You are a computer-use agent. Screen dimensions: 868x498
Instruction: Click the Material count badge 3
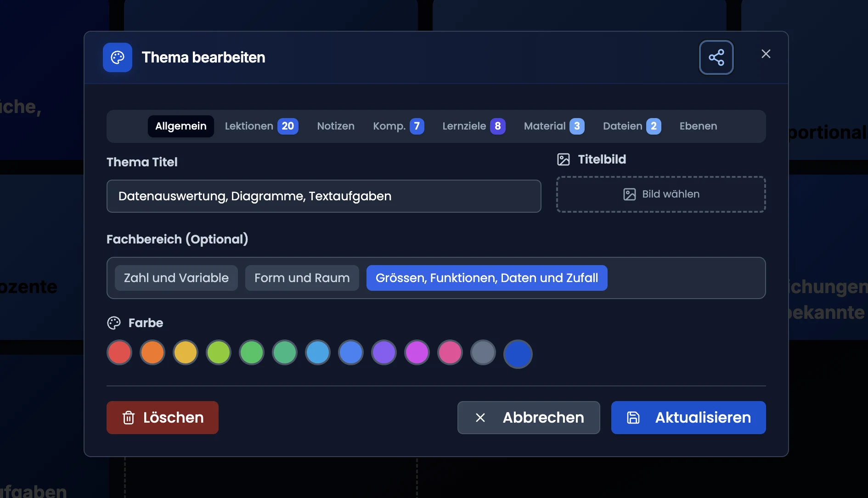[577, 126]
